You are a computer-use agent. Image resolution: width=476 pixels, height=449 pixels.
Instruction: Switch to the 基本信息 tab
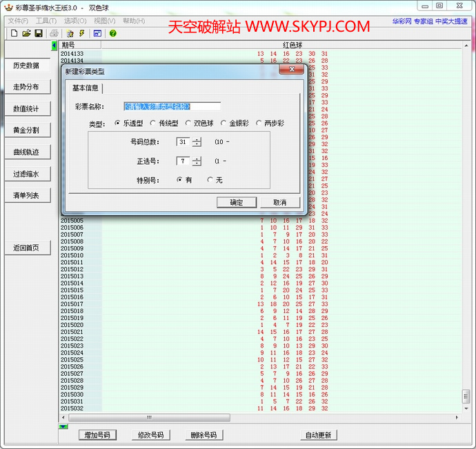point(86,88)
